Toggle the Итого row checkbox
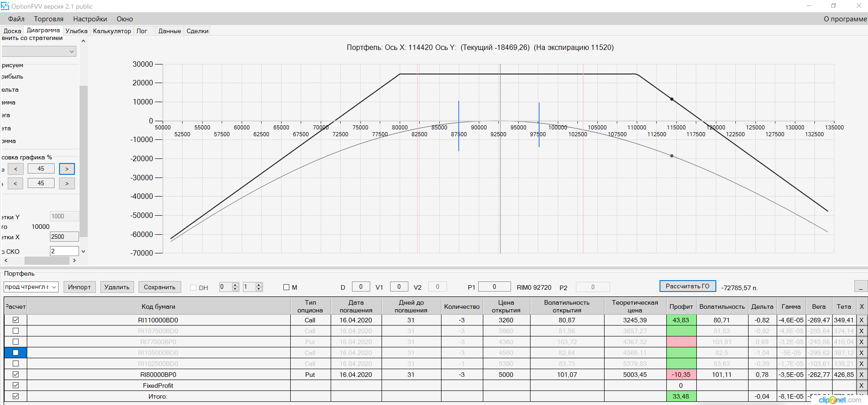 [x=15, y=396]
